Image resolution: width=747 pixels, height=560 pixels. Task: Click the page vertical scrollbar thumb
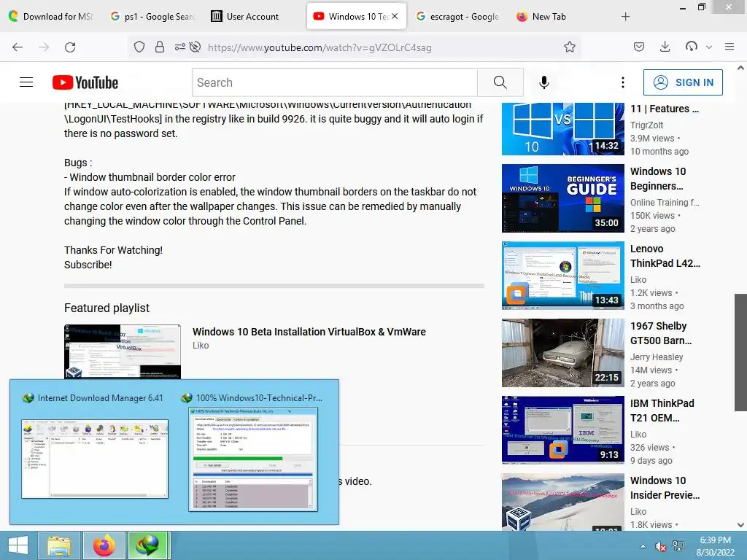point(740,352)
